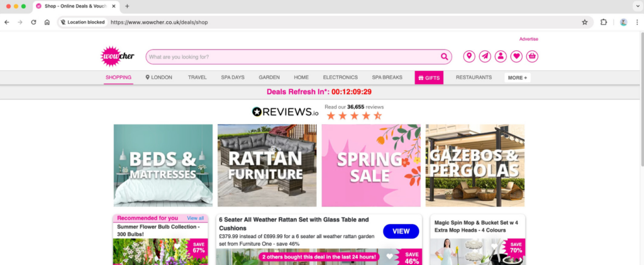Click the 36,655 reviews text

coord(354,107)
